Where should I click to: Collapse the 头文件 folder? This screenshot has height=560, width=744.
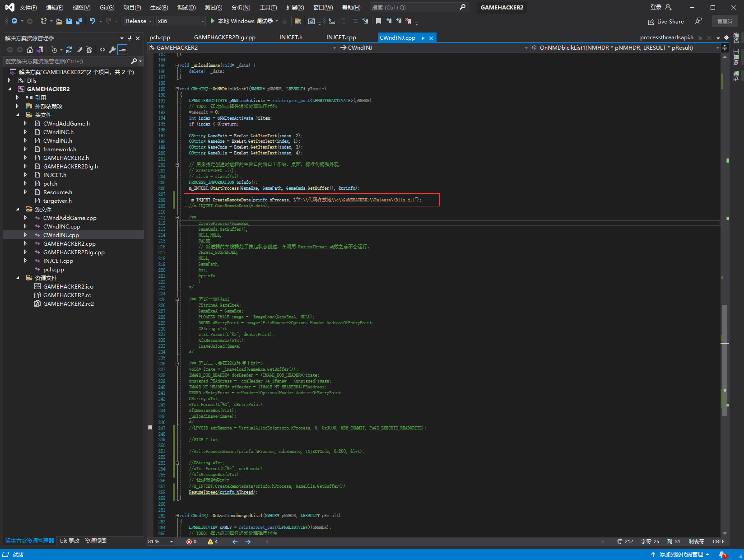coord(18,115)
